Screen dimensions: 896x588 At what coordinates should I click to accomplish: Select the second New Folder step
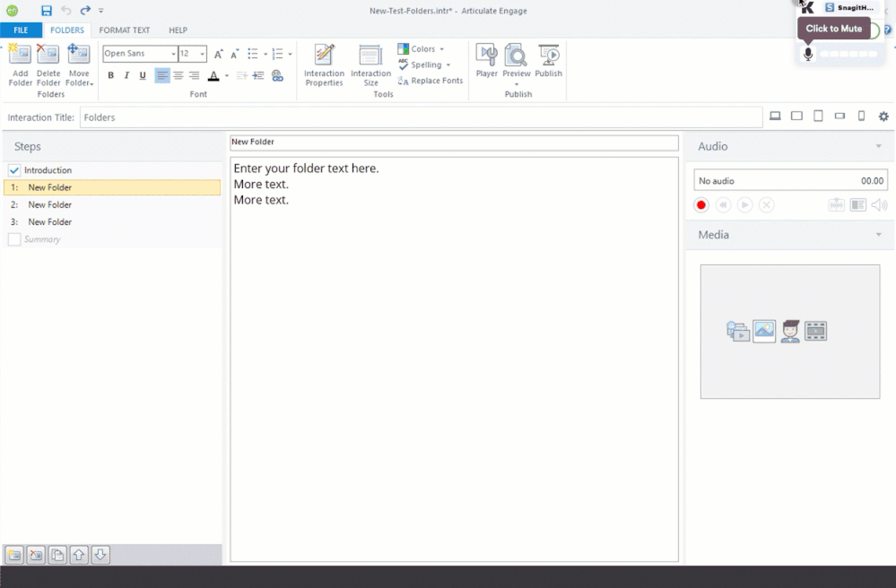[x=49, y=205]
